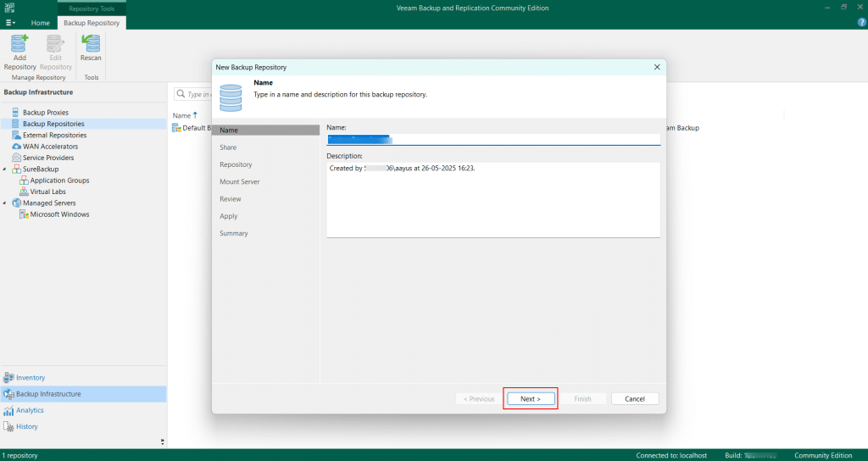The width and height of the screenshot is (868, 461).
Task: Collapse the SureBackup tree node
Action: (x=5, y=169)
